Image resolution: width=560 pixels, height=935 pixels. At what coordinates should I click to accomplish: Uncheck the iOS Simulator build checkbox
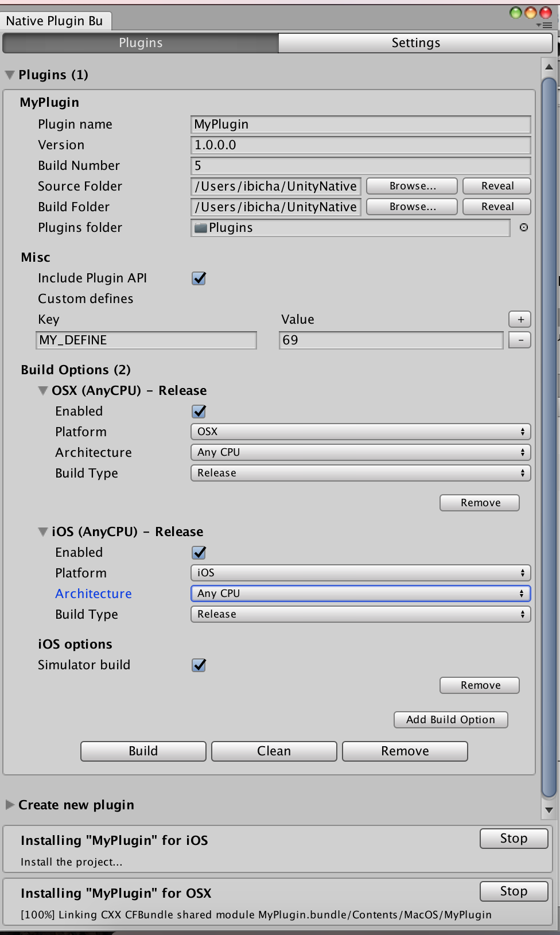pyautogui.click(x=199, y=665)
